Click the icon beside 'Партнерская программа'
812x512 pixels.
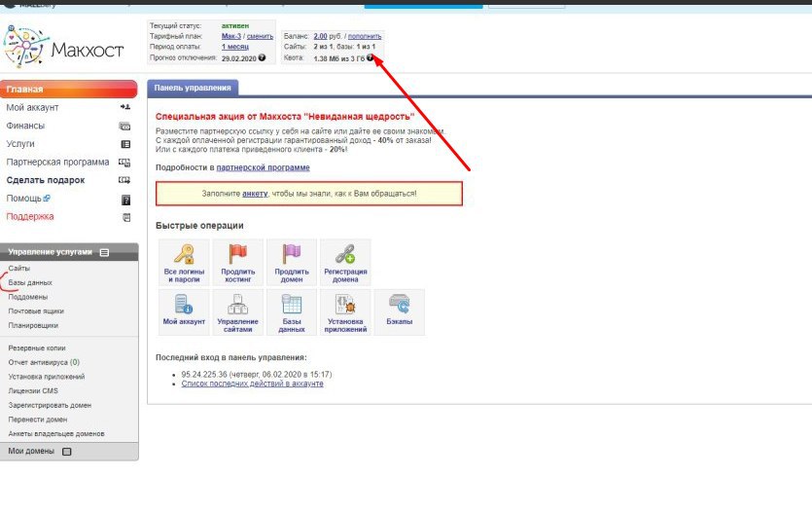(124, 163)
